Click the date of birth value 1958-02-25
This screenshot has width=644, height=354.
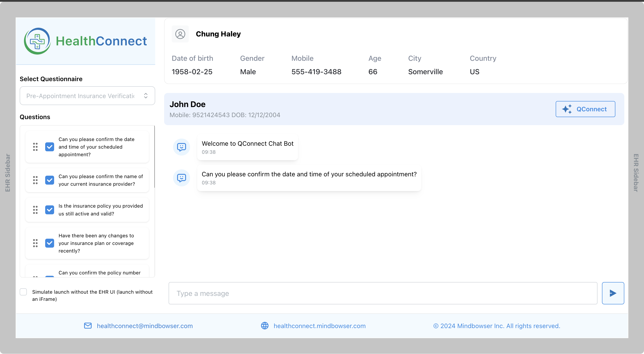click(x=192, y=72)
